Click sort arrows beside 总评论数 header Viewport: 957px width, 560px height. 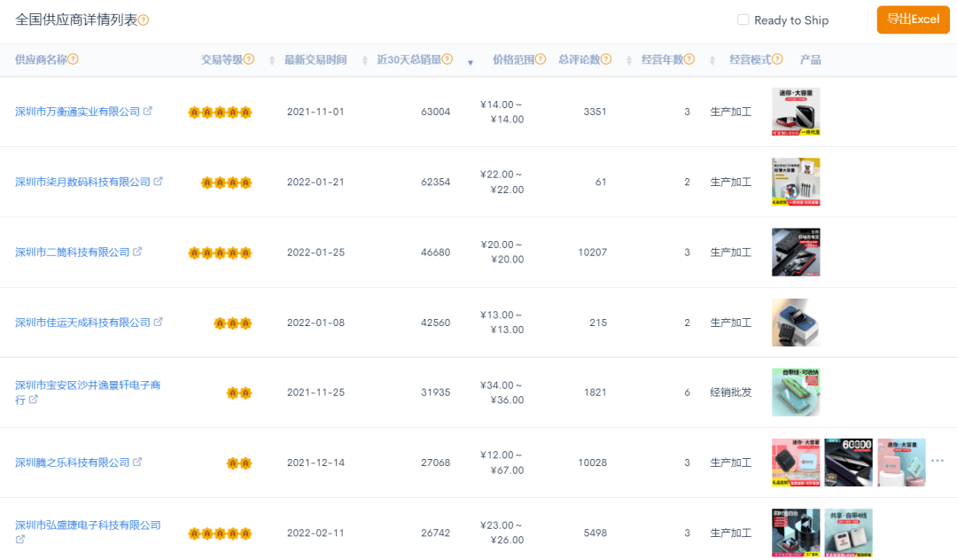pos(629,60)
